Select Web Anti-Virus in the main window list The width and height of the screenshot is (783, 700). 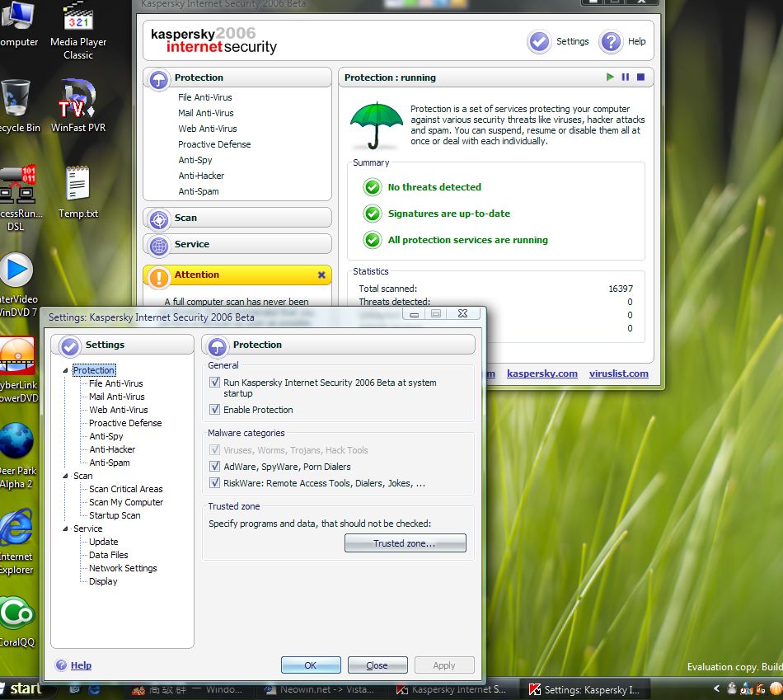pyautogui.click(x=207, y=129)
